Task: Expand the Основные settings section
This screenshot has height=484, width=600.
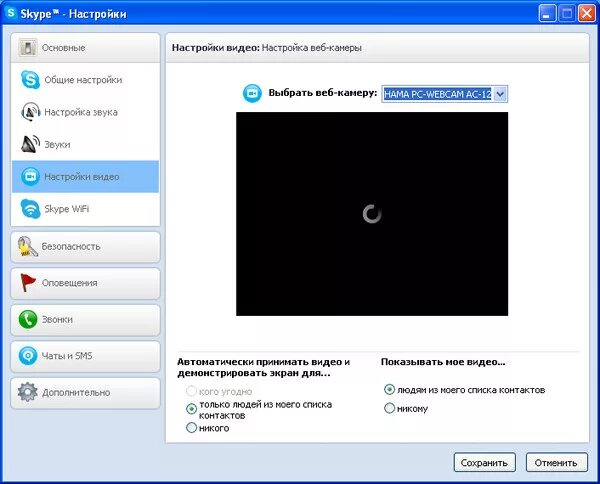Action: point(85,48)
